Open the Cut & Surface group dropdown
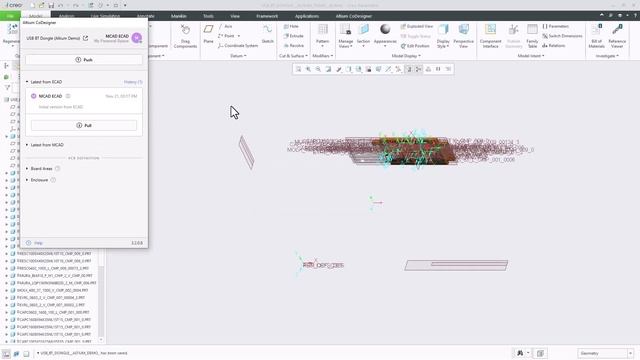 pos(293,56)
